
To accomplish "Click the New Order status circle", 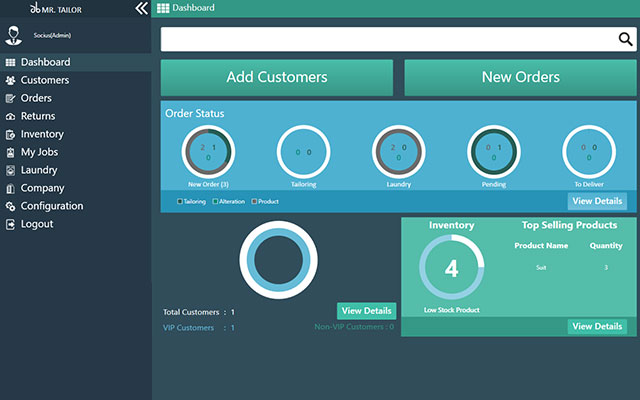I will pyautogui.click(x=208, y=152).
